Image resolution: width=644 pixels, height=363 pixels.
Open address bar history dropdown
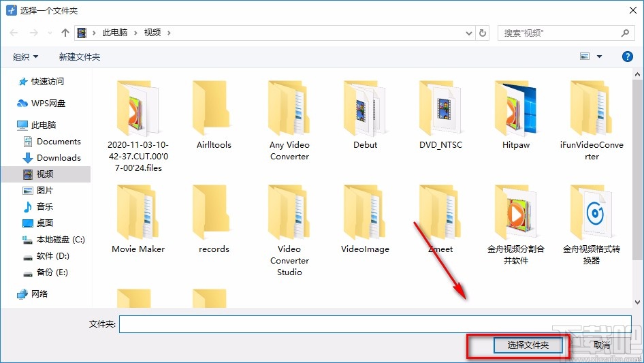pos(468,33)
